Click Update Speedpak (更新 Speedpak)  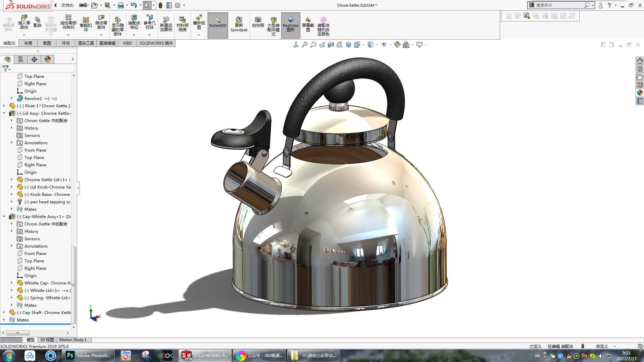point(239,24)
